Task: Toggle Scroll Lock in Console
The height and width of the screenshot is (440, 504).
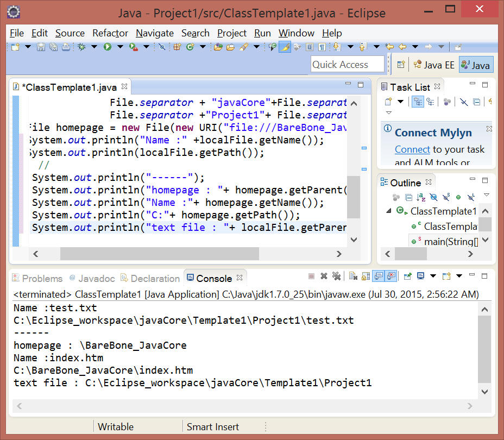Action: (366, 276)
